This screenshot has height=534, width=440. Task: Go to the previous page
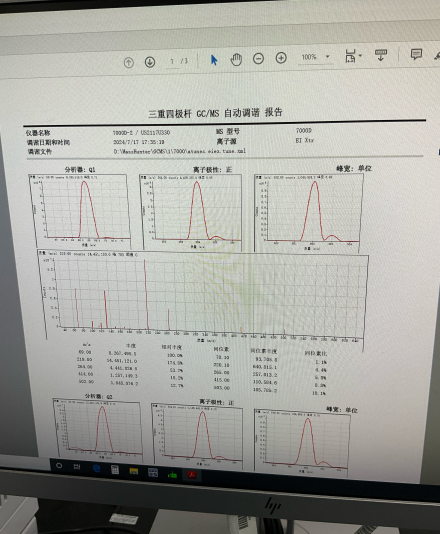(x=128, y=62)
